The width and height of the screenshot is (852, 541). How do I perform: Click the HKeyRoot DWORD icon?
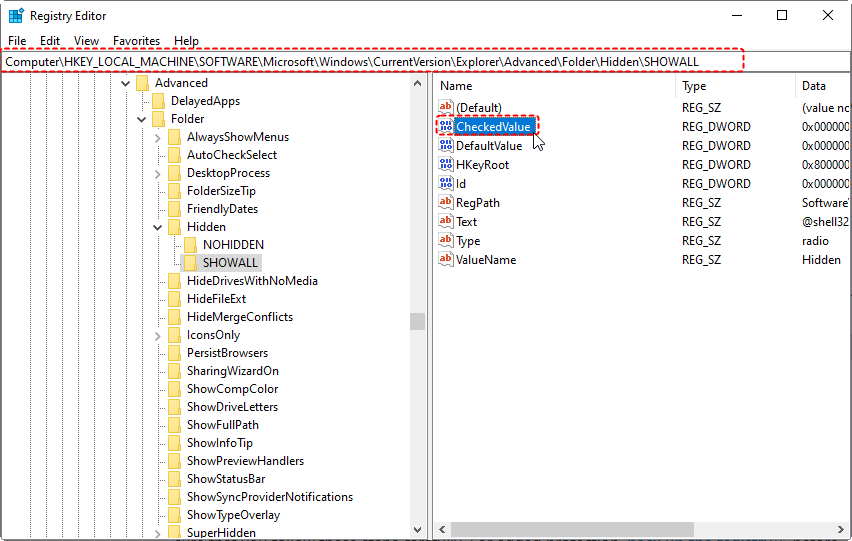pyautogui.click(x=446, y=164)
